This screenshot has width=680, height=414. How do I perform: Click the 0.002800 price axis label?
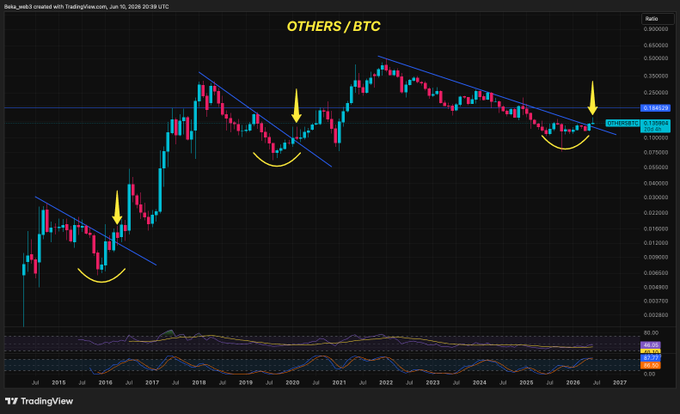[x=656, y=315]
